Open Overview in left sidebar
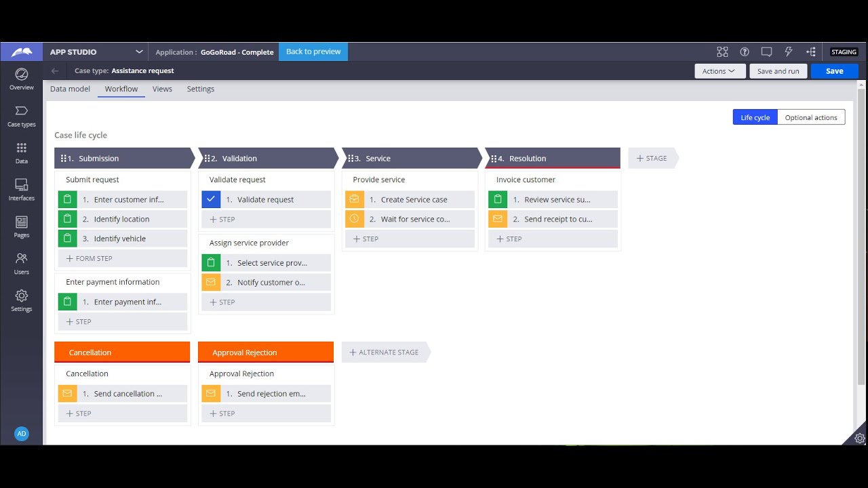Viewport: 868px width, 488px height. click(21, 79)
